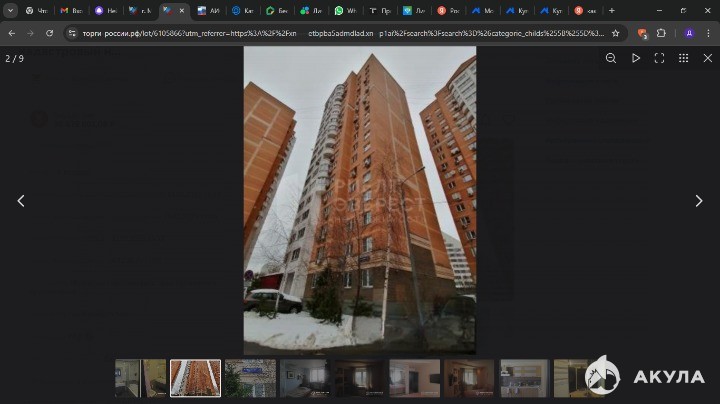Open the Chrome profile avatar

(x=689, y=33)
